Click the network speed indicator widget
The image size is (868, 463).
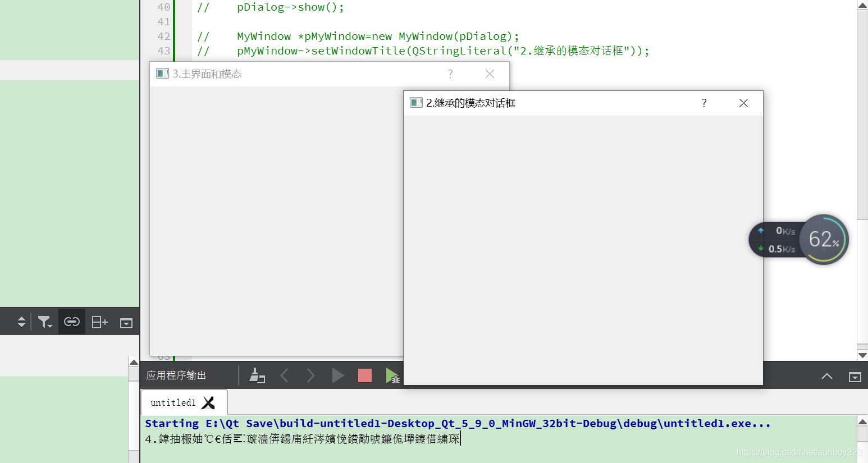pyautogui.click(x=776, y=240)
